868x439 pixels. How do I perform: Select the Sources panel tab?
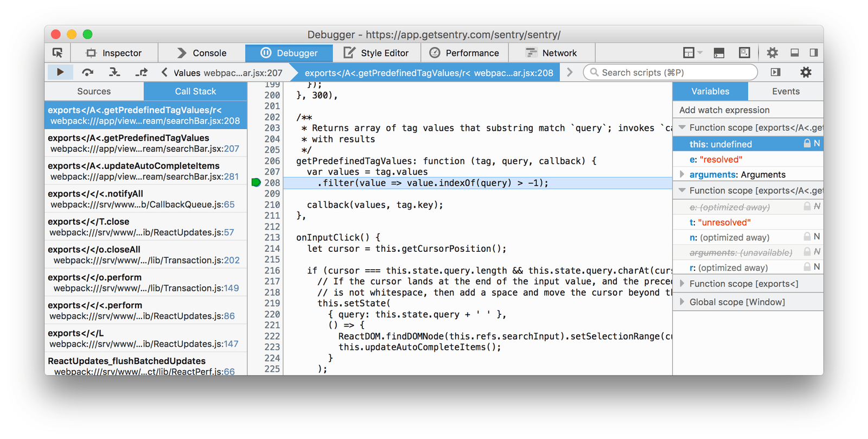point(94,91)
